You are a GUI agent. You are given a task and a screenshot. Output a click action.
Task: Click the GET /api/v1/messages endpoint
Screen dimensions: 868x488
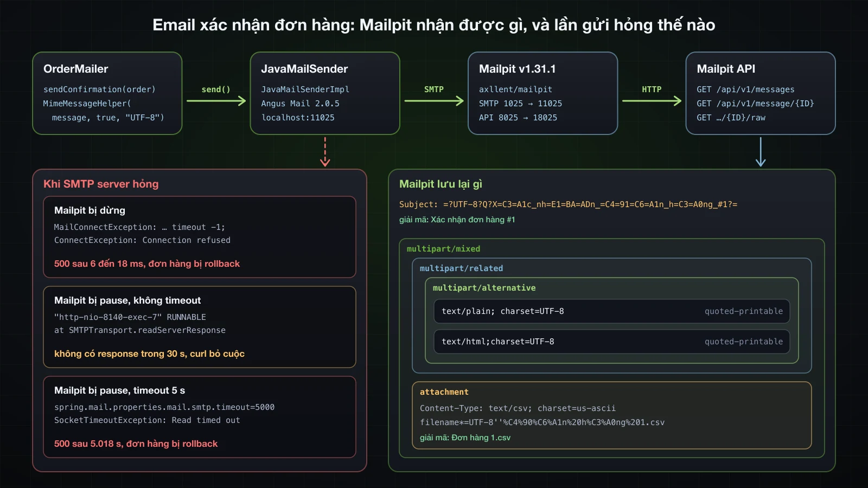click(745, 89)
